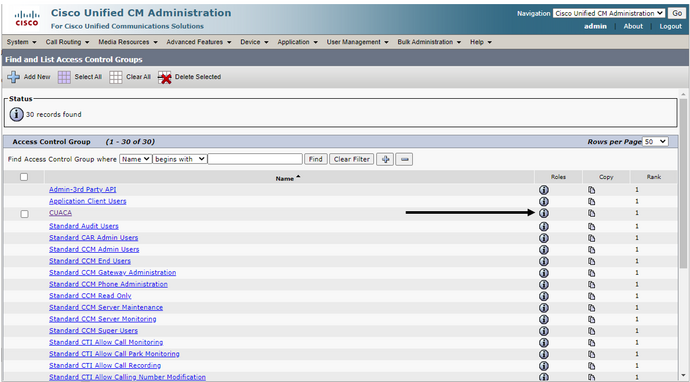Open the 'begins with' operator dropdown

tap(180, 159)
